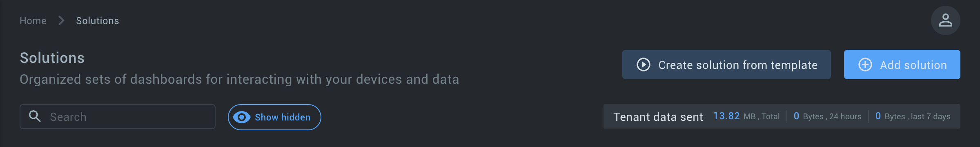The height and width of the screenshot is (147, 980).
Task: Click the Search placeholder text
Action: pos(68,117)
